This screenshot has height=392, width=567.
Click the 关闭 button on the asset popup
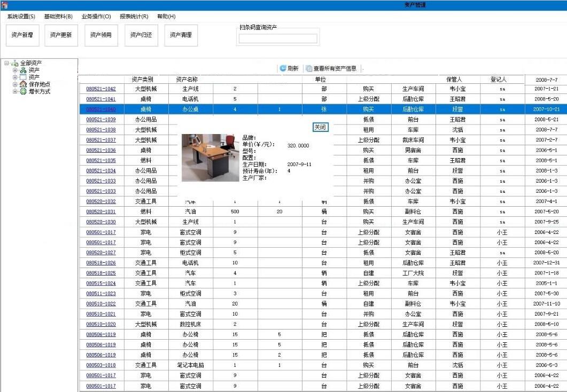click(x=320, y=127)
